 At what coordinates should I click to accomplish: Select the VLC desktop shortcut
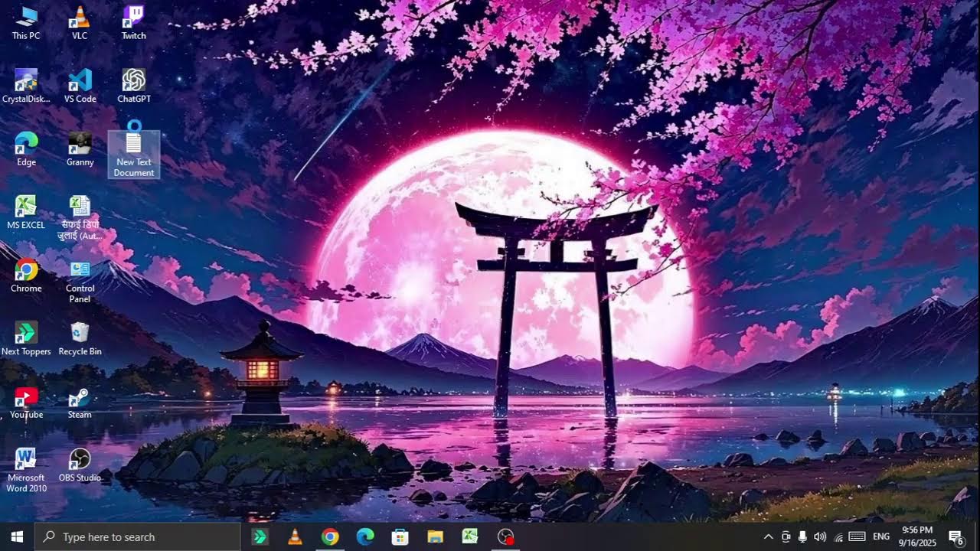[80, 23]
